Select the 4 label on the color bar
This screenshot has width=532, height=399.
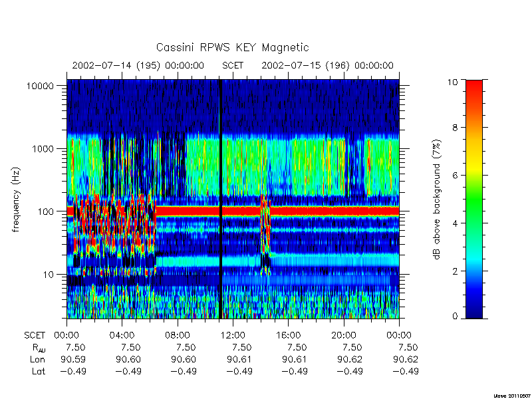456,223
